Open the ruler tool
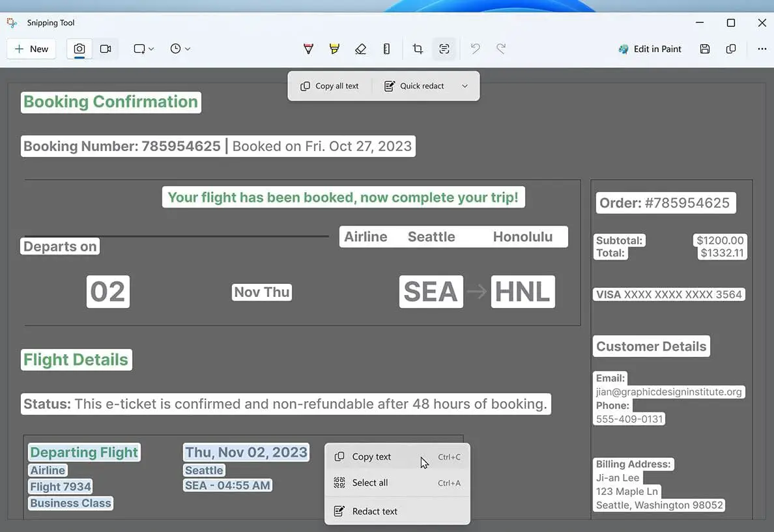Image resolution: width=774 pixels, height=532 pixels. 386,49
